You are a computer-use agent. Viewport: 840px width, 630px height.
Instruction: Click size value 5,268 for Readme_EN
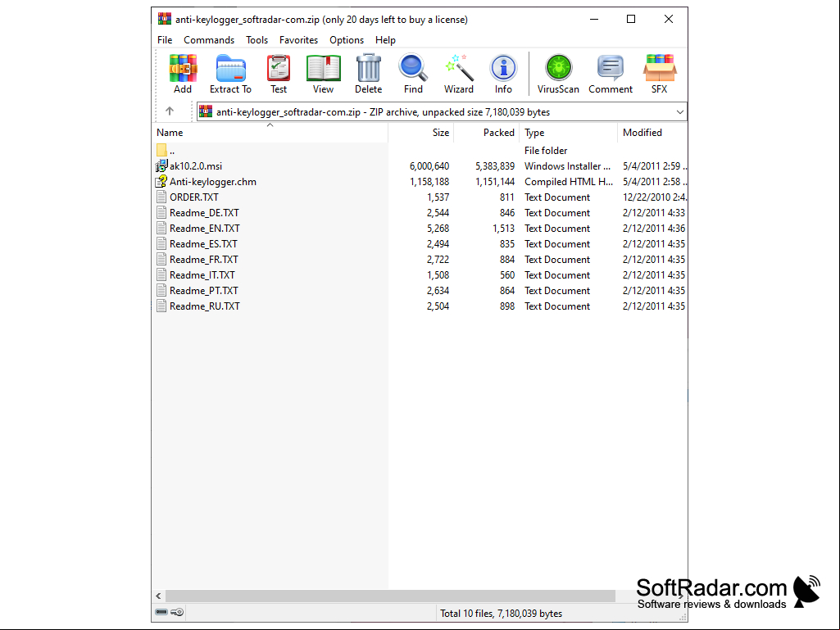[x=438, y=229]
